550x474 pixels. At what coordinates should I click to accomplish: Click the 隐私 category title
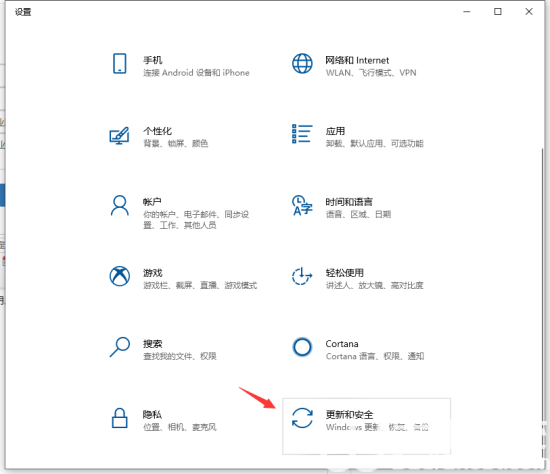coord(152,415)
